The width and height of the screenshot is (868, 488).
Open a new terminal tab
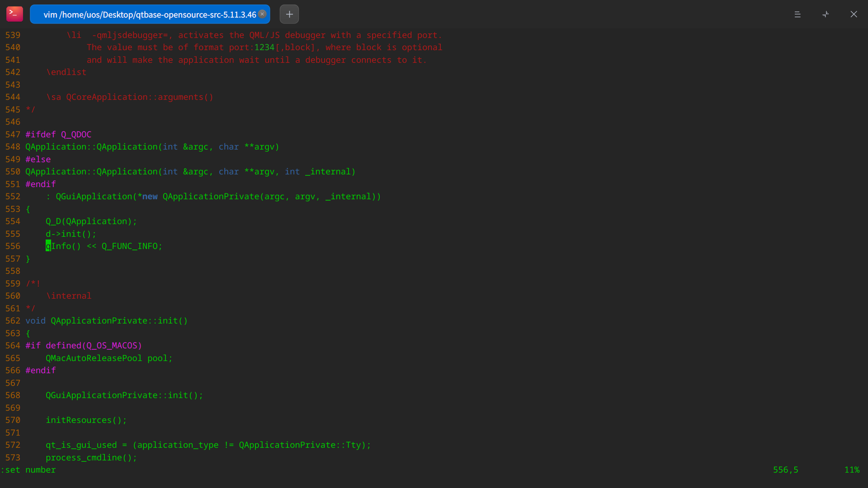coord(289,14)
